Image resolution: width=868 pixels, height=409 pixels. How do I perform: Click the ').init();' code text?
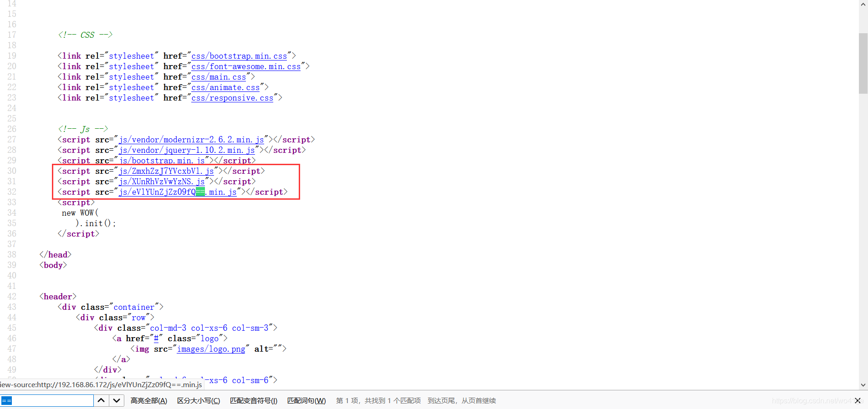tap(96, 223)
